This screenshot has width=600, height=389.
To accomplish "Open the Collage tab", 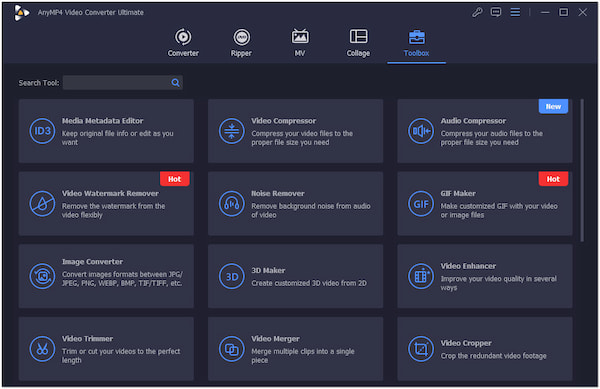I will 358,43.
